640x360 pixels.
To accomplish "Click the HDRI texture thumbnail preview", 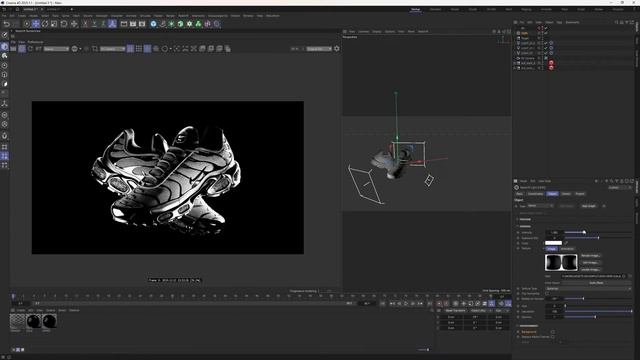I will tap(561, 262).
